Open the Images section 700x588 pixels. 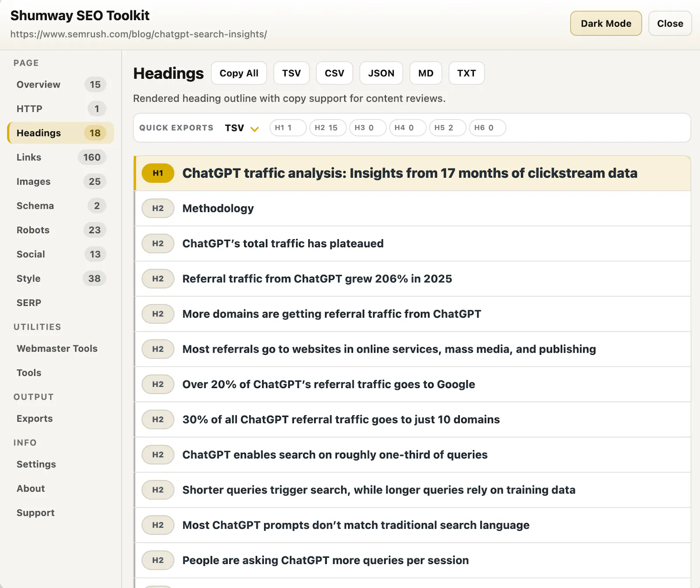61,182
